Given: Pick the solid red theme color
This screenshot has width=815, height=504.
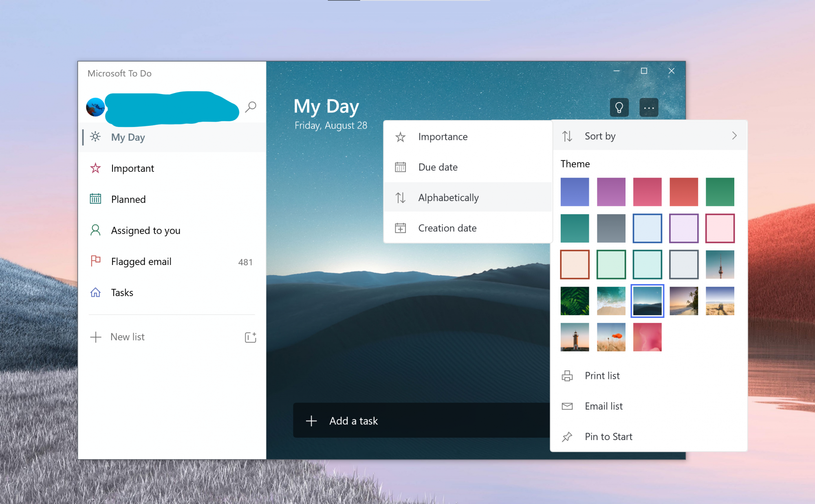Looking at the screenshot, I should pyautogui.click(x=683, y=192).
